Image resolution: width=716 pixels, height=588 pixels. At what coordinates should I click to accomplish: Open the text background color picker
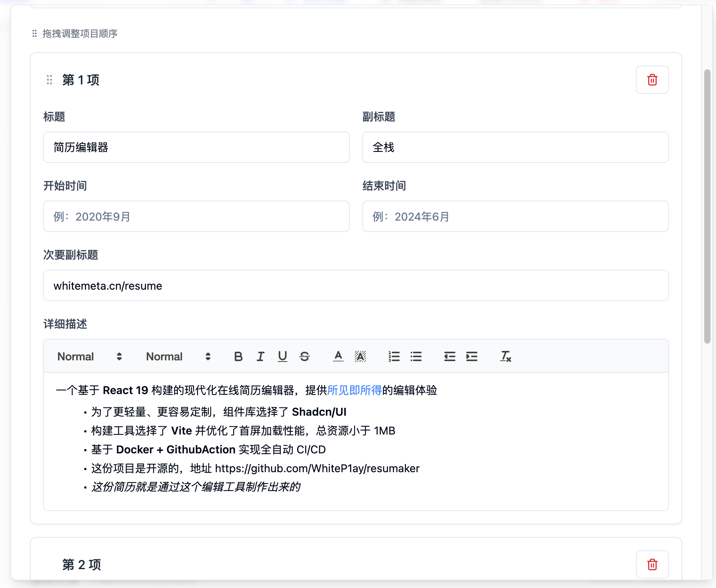pos(360,356)
